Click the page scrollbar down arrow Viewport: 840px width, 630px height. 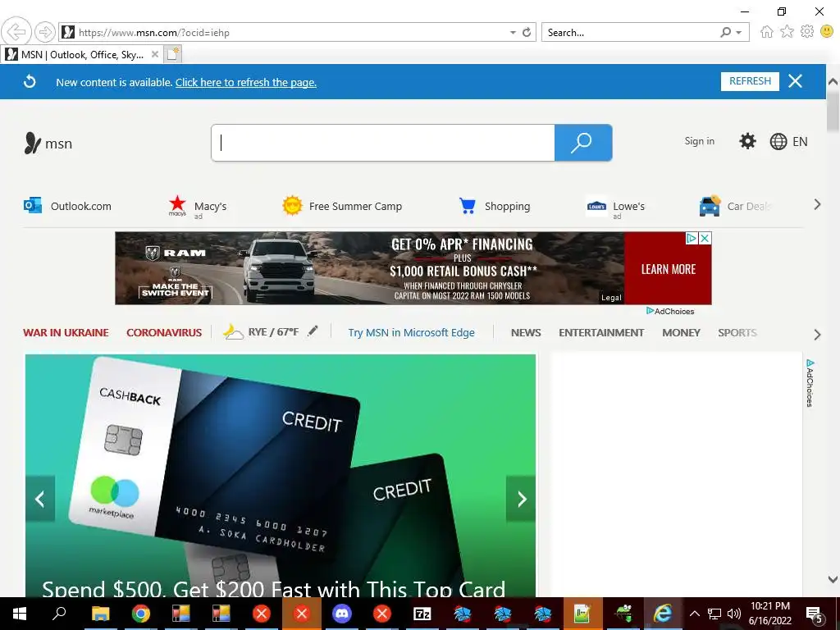point(833,579)
